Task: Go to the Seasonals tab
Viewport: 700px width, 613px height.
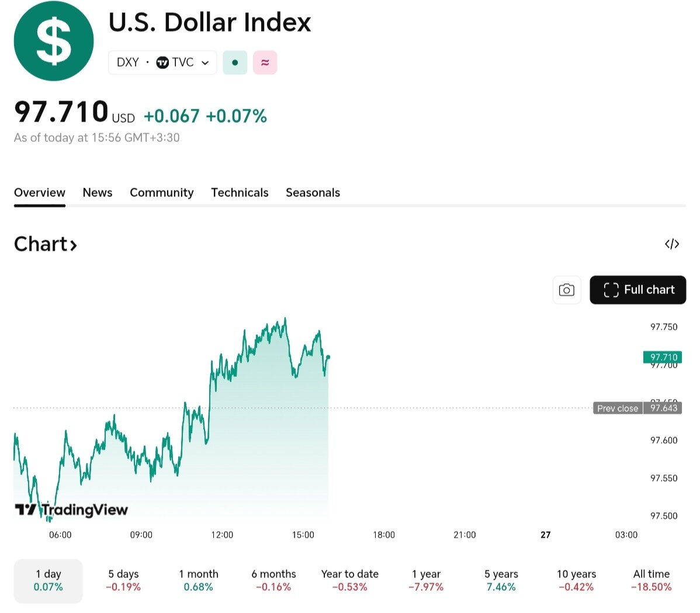Action: click(313, 193)
